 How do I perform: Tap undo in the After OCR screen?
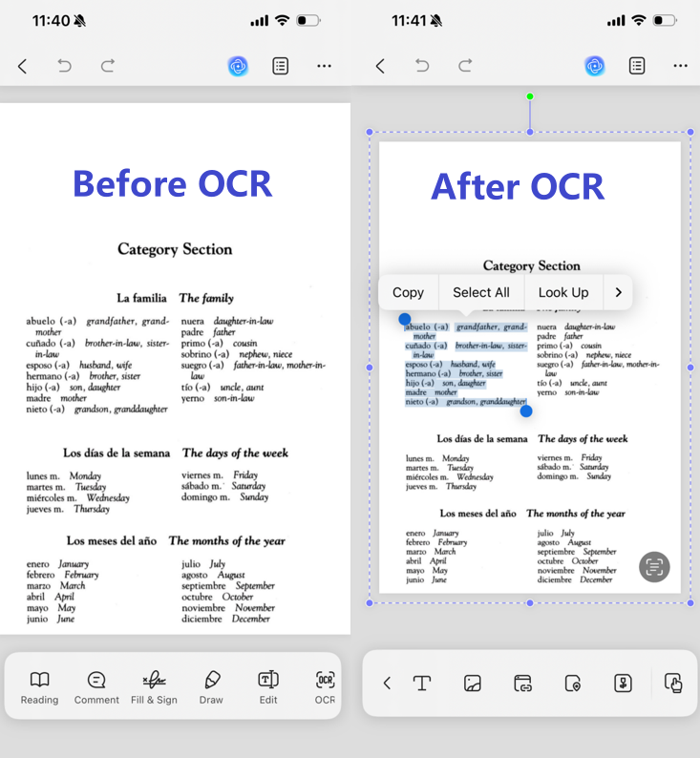422,66
